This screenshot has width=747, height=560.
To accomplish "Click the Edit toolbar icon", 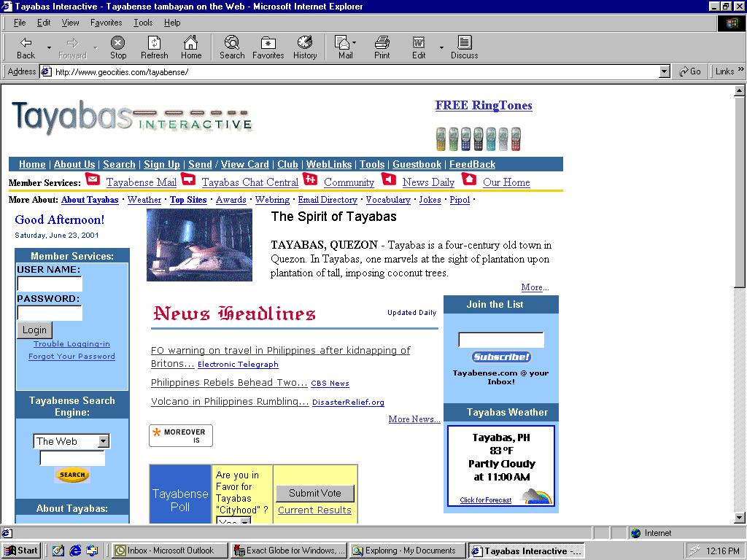I will [x=419, y=47].
